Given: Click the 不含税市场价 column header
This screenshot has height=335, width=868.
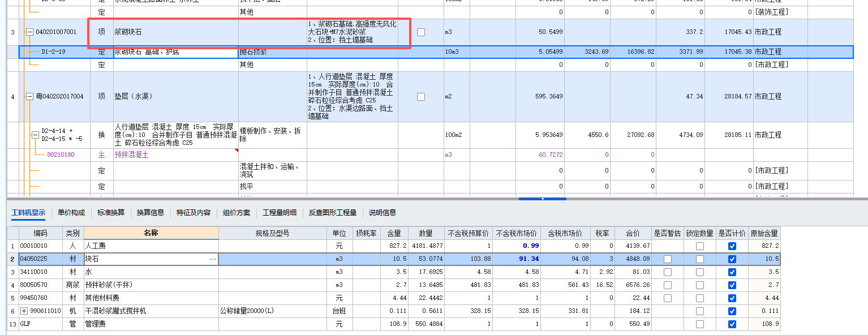Looking at the screenshot, I should pyautogui.click(x=517, y=233).
